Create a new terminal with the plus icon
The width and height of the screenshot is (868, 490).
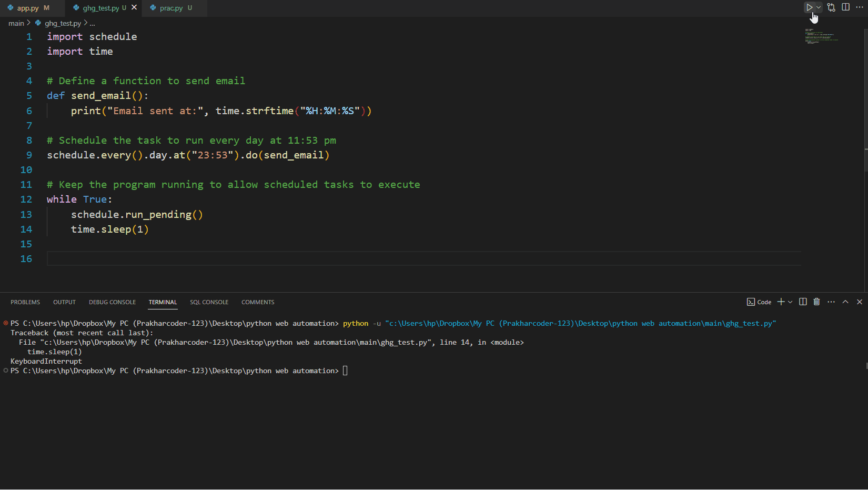(780, 302)
